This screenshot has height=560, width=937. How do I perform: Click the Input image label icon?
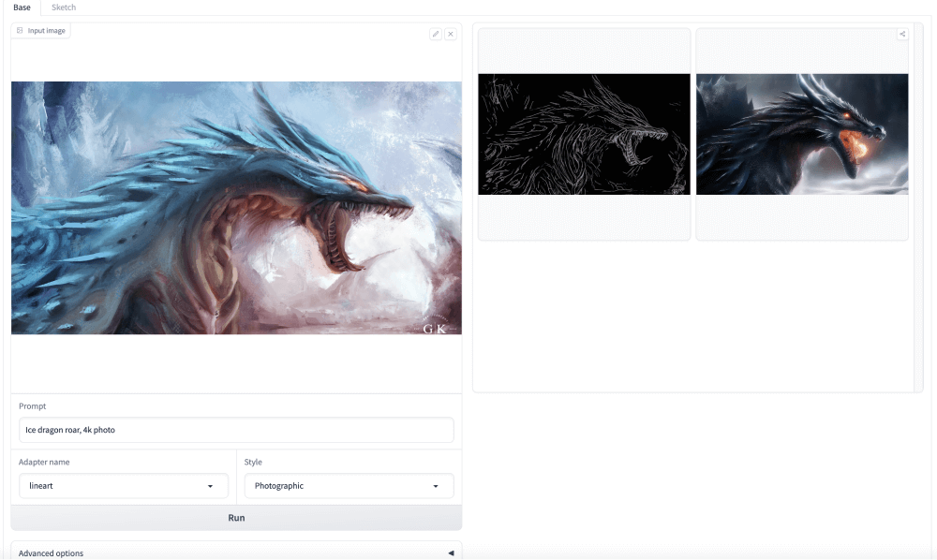(x=21, y=31)
